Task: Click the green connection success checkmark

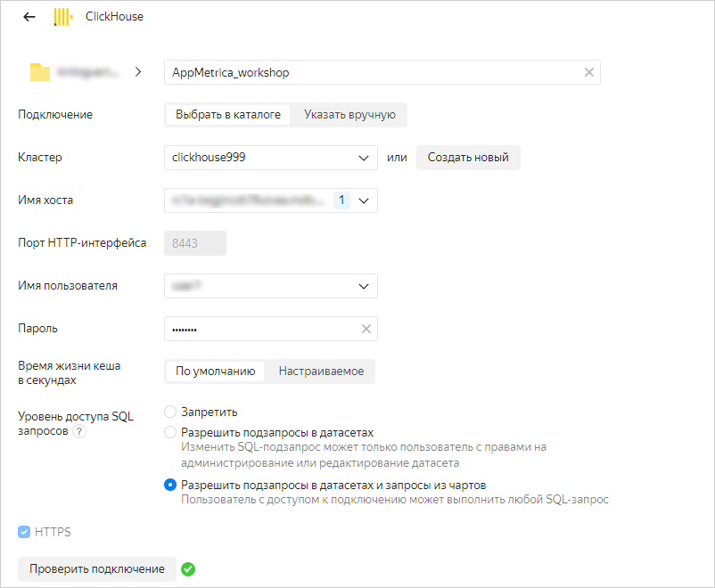Action: tap(188, 569)
